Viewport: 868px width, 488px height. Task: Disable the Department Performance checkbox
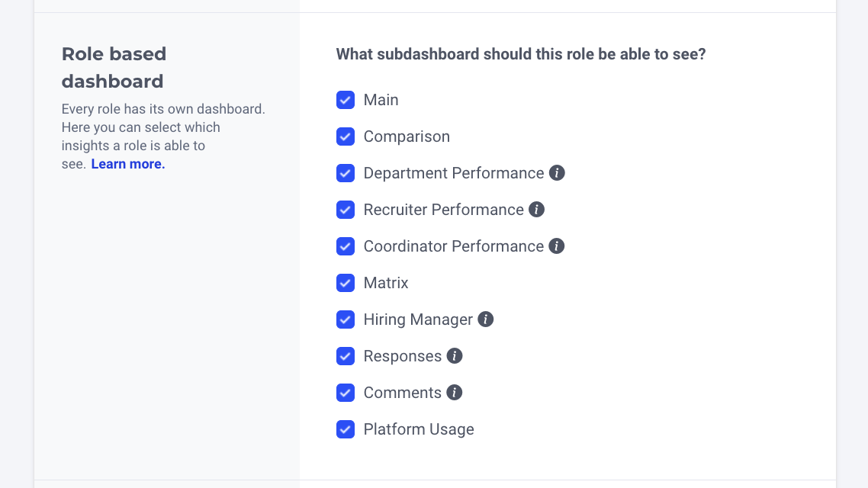pyautogui.click(x=346, y=173)
